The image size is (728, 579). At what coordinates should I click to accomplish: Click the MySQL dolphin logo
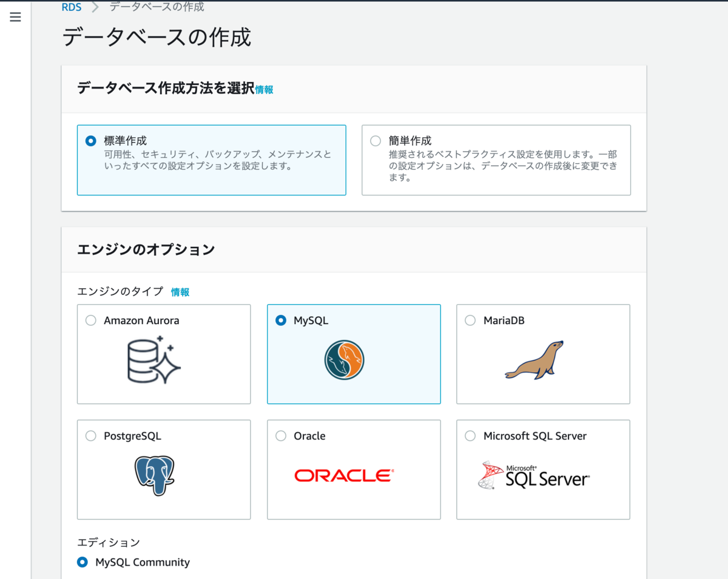click(344, 360)
